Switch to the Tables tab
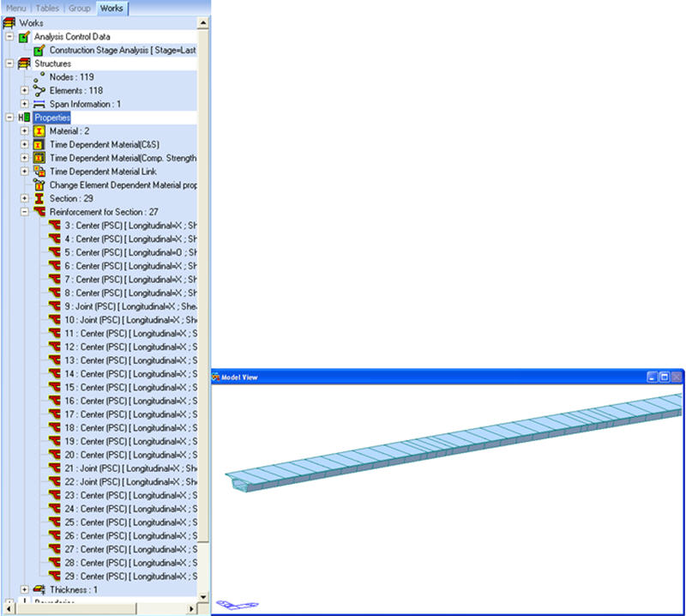 coord(47,8)
